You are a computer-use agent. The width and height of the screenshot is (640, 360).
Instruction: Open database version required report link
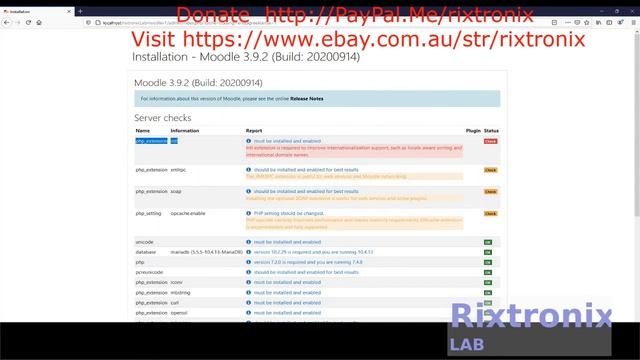point(313,252)
